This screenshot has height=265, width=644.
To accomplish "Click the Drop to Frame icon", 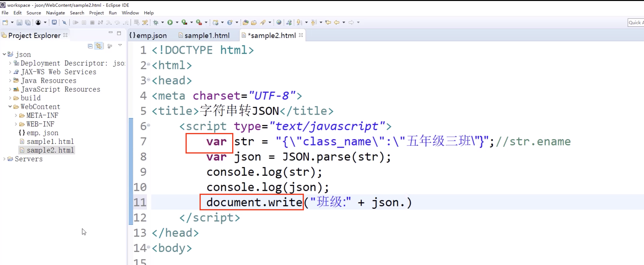I will coord(136,22).
